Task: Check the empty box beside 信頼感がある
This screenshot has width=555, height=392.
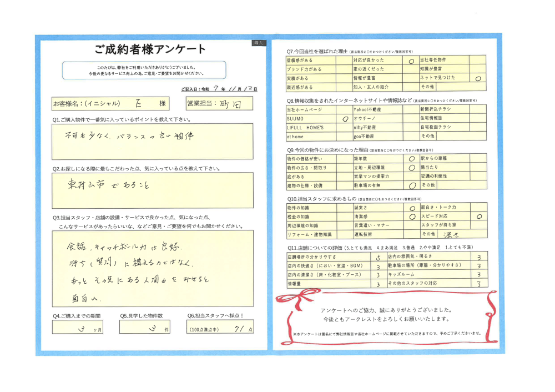Action: (345, 60)
